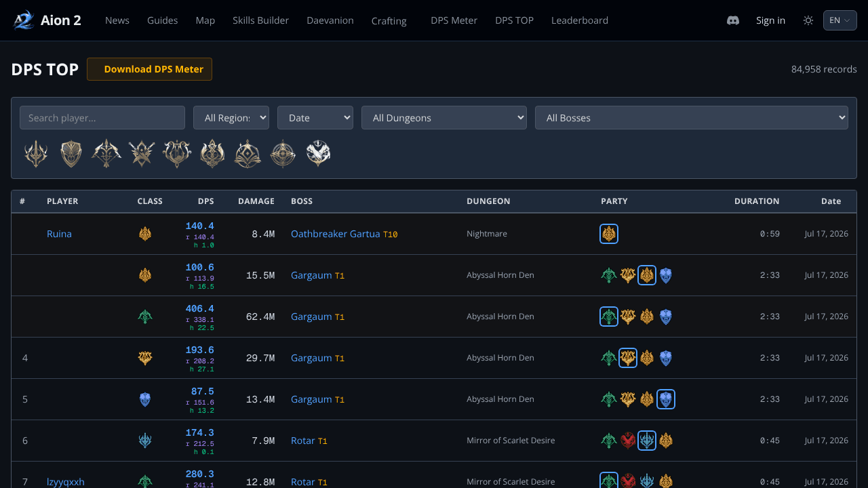This screenshot has width=868, height=488.
Task: Click gold party icon in 174.3 DPS row
Action: coord(666,441)
